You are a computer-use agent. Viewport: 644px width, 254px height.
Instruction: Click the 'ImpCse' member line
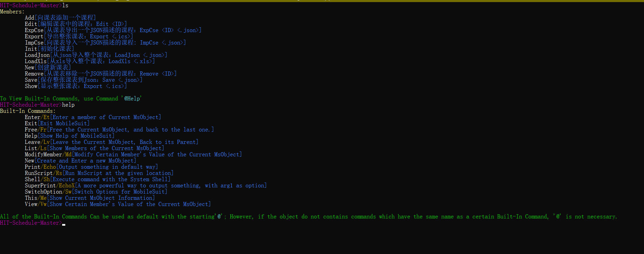[x=105, y=42]
